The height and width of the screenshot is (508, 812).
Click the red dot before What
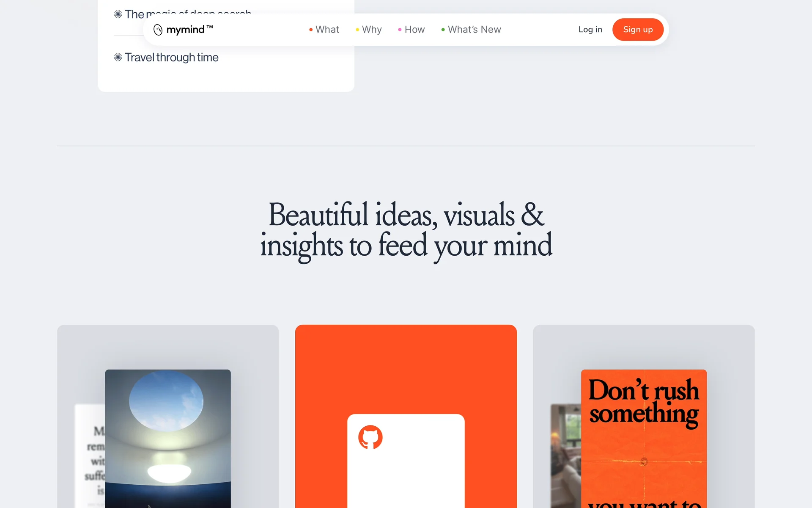tap(311, 30)
